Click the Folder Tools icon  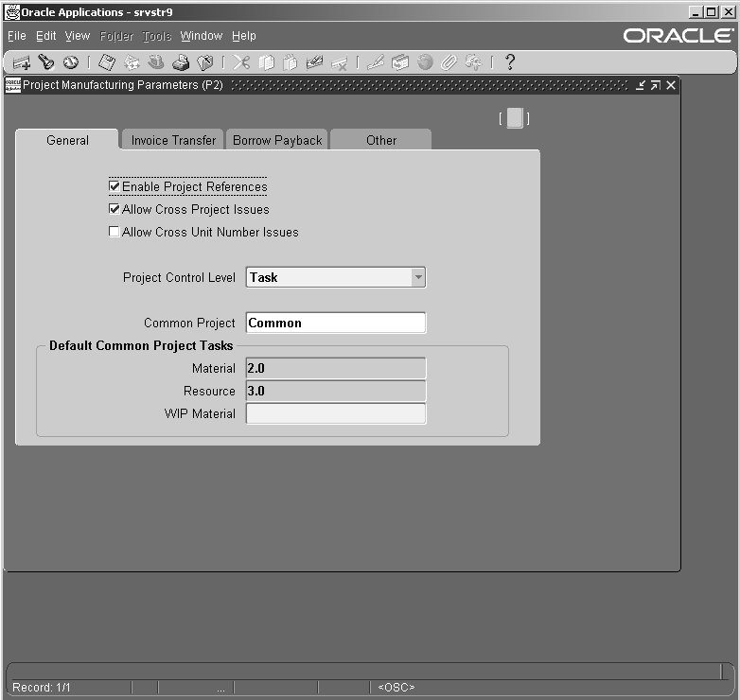tap(473, 62)
